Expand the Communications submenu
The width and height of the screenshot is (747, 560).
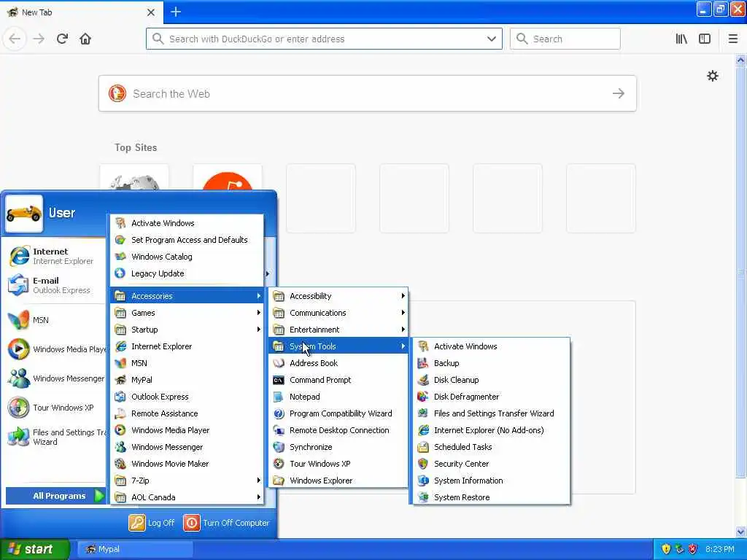click(x=338, y=312)
